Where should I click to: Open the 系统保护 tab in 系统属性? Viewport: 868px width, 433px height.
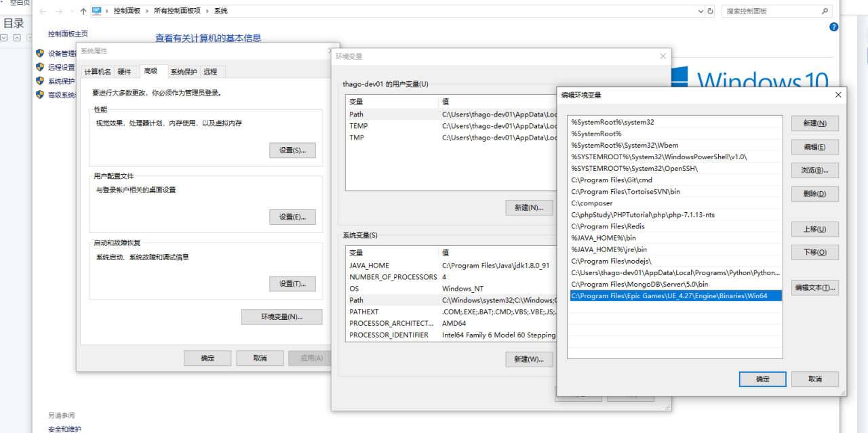(x=183, y=72)
